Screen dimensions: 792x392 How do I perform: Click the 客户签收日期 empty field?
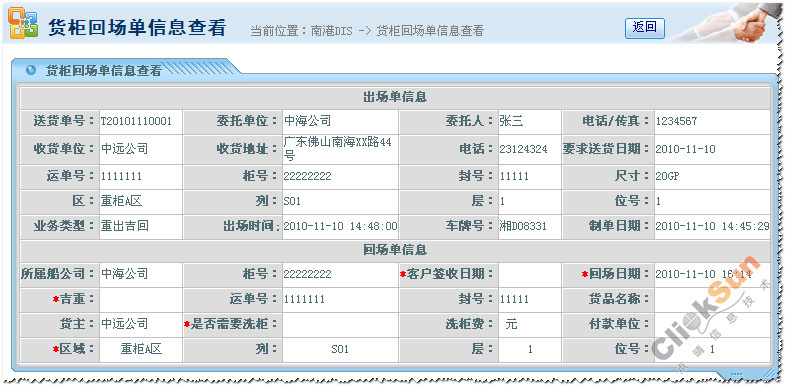(x=529, y=274)
